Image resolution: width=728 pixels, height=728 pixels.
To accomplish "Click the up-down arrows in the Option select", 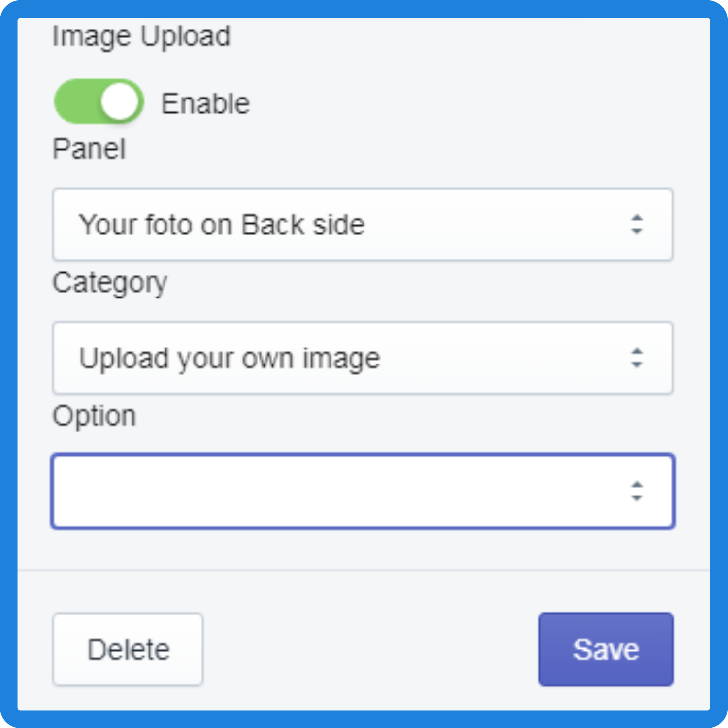I will click(x=637, y=491).
